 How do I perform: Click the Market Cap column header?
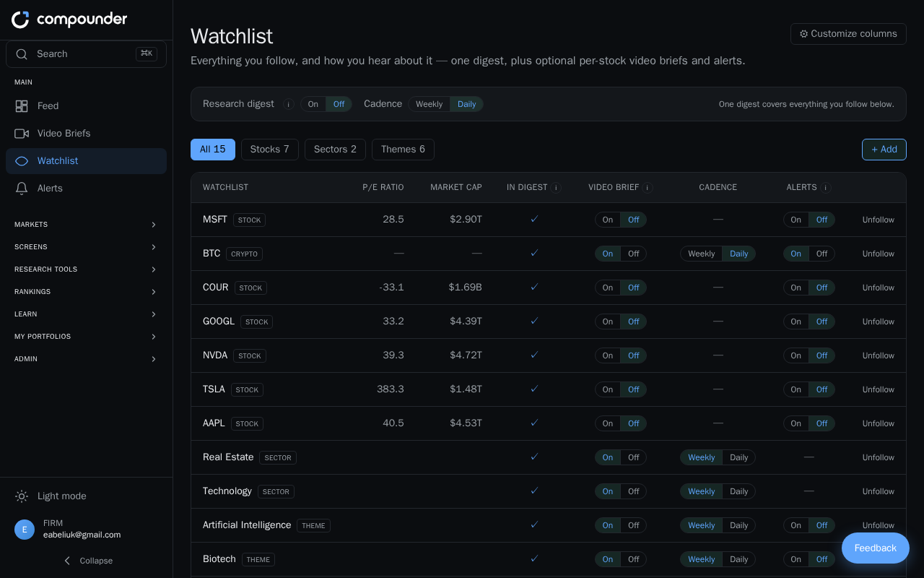[x=456, y=188]
